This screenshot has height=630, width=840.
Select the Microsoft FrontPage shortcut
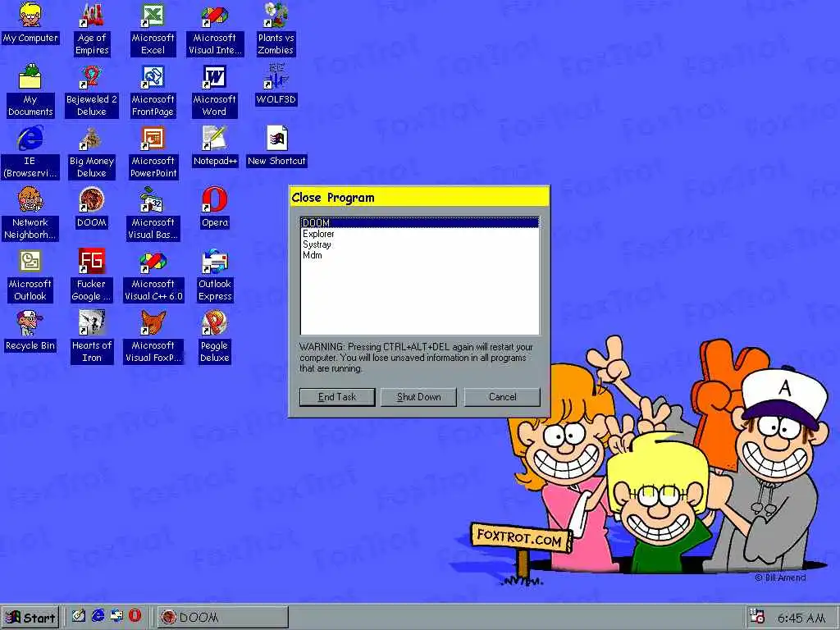(153, 90)
